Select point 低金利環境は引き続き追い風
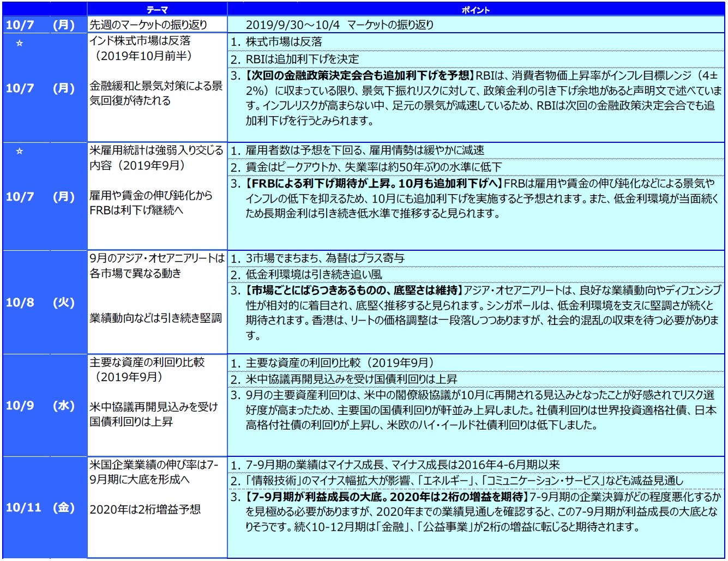Image resolution: width=728 pixels, height=561 pixels. (x=314, y=275)
